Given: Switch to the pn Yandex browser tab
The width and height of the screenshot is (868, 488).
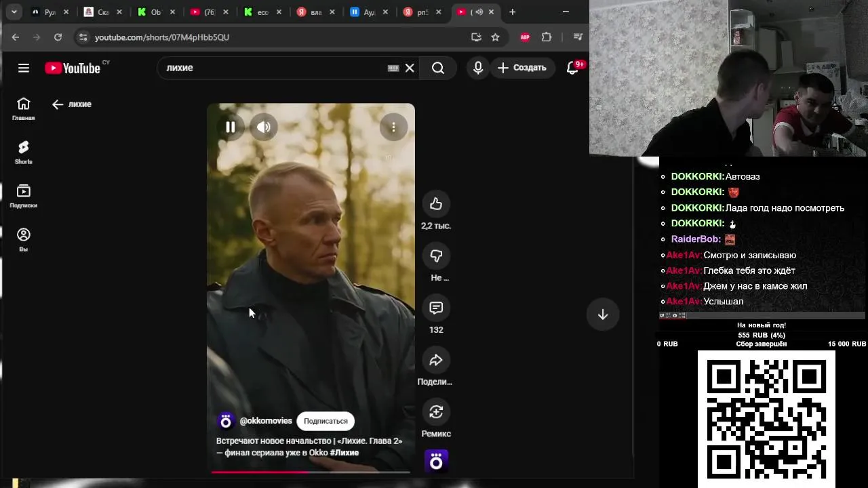Looking at the screenshot, I should pos(420,12).
